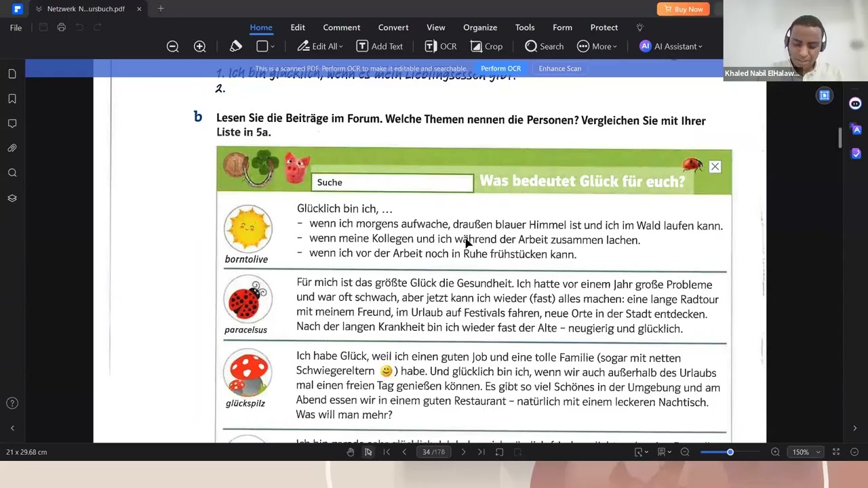Open the Convert tab
The height and width of the screenshot is (488, 868).
pyautogui.click(x=393, y=27)
